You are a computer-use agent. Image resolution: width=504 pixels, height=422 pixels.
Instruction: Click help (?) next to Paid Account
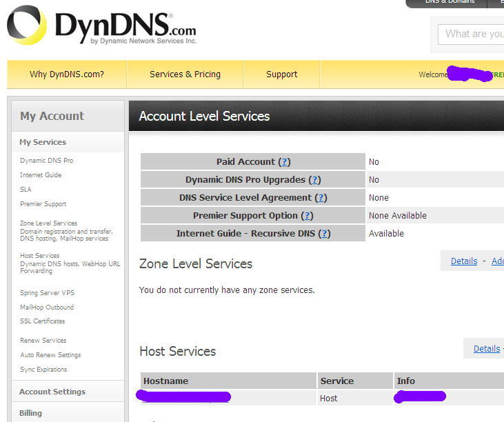284,161
